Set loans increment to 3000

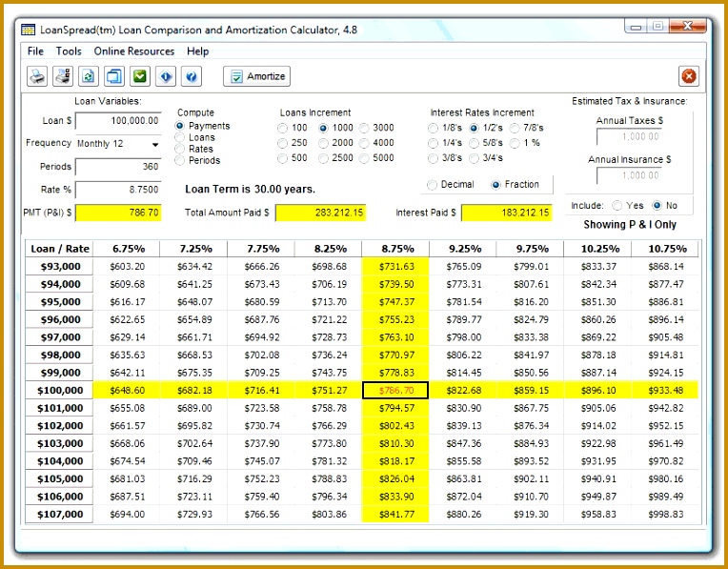click(x=364, y=128)
